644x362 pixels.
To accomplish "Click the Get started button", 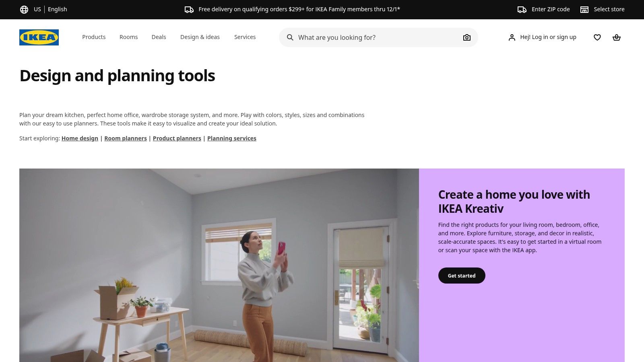I will tap(462, 276).
